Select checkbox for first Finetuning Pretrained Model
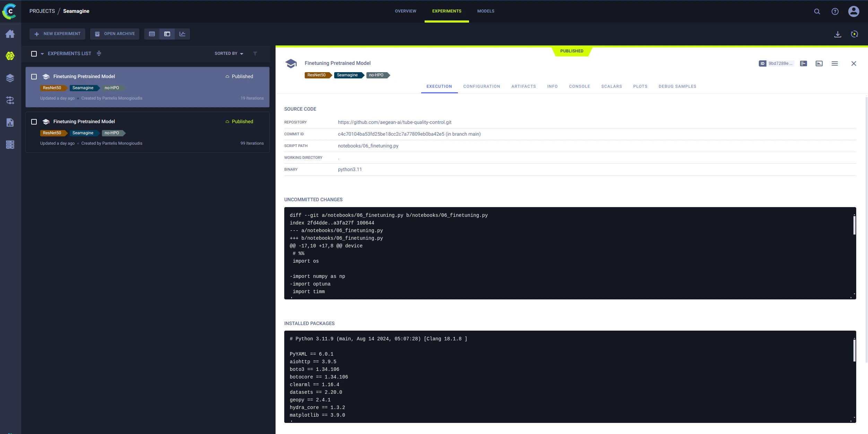 pyautogui.click(x=34, y=76)
